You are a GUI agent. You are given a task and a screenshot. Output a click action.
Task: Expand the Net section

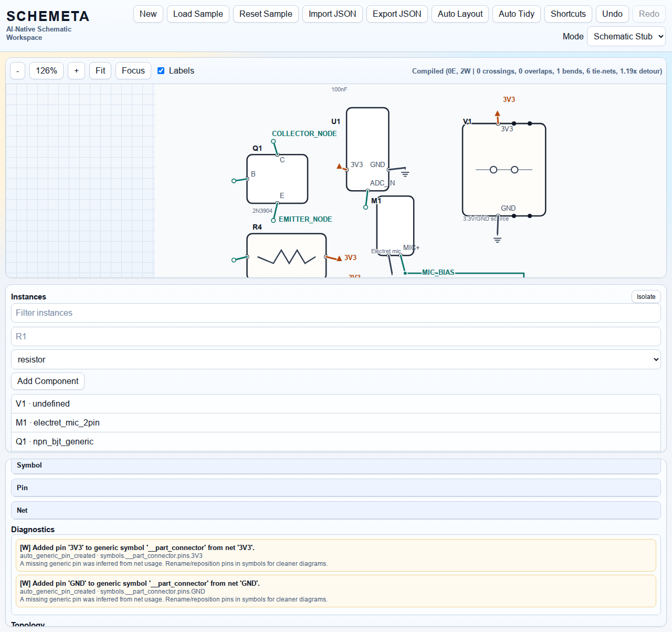(335, 511)
